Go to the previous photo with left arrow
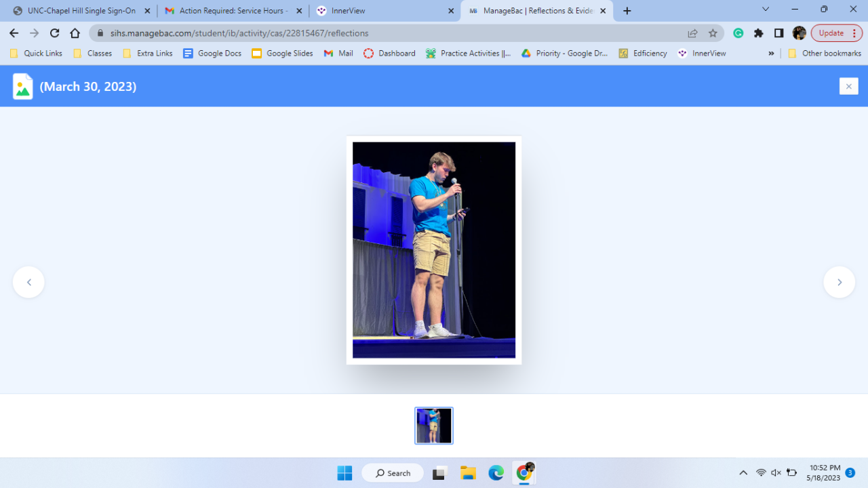Screen dimensions: 868x488 click(28, 282)
